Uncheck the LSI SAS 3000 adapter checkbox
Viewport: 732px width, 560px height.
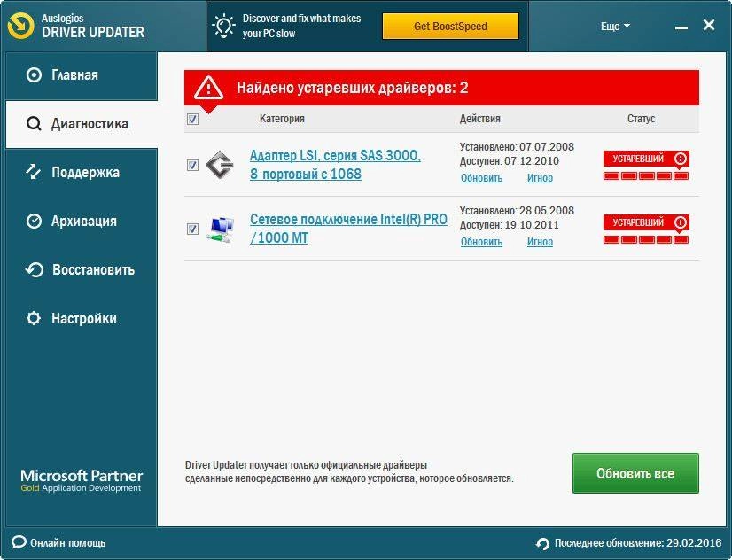(192, 165)
